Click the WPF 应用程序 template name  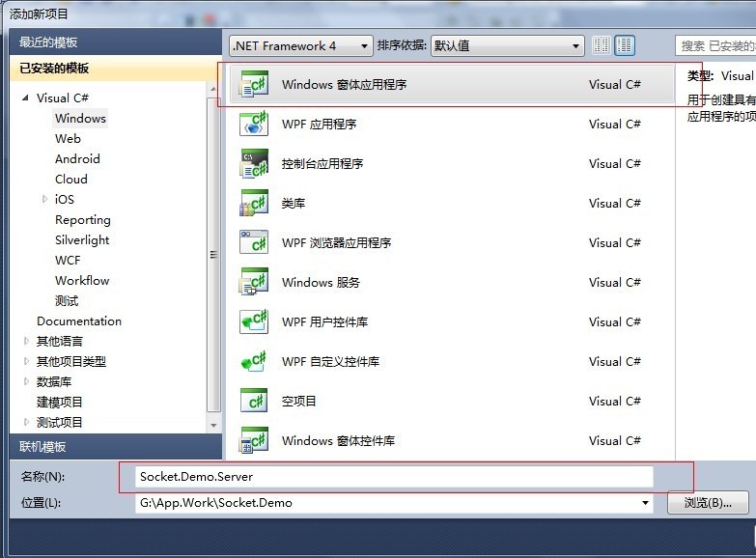[x=320, y=124]
